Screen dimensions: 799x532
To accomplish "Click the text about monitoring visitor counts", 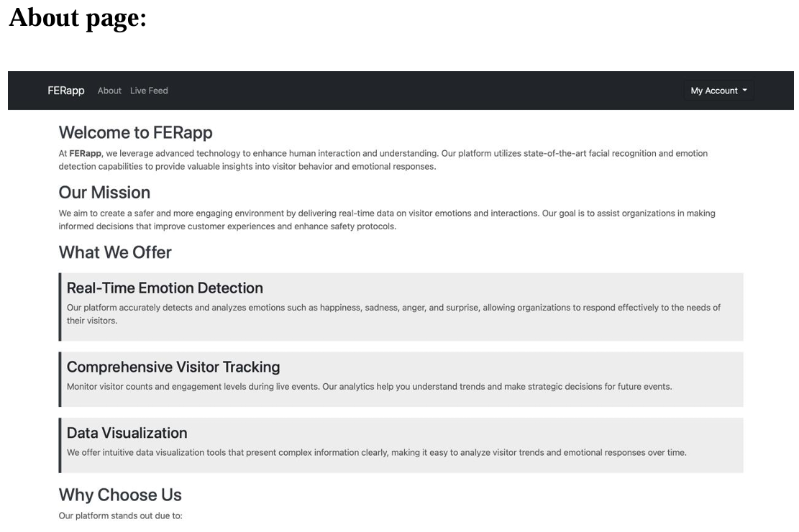I will point(370,387).
